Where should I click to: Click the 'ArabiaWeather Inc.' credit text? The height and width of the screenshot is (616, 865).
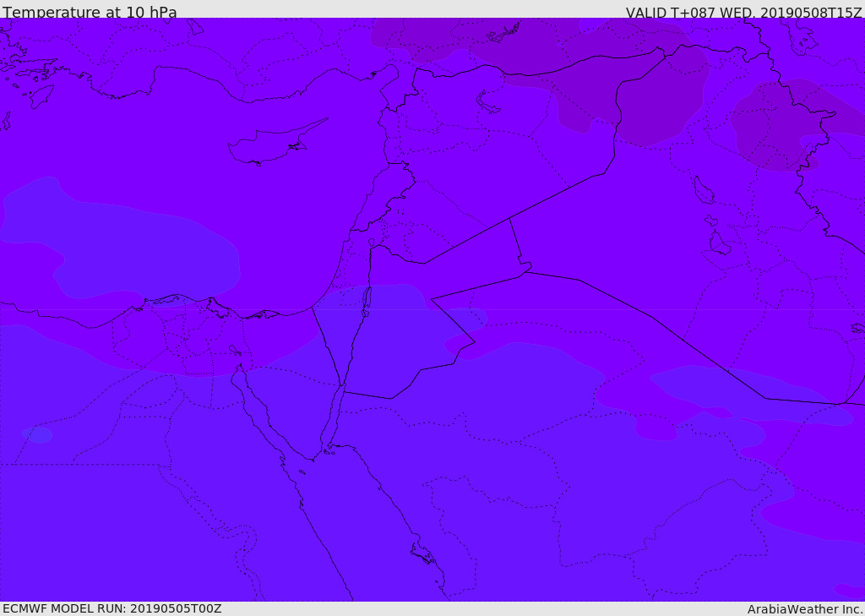(804, 609)
